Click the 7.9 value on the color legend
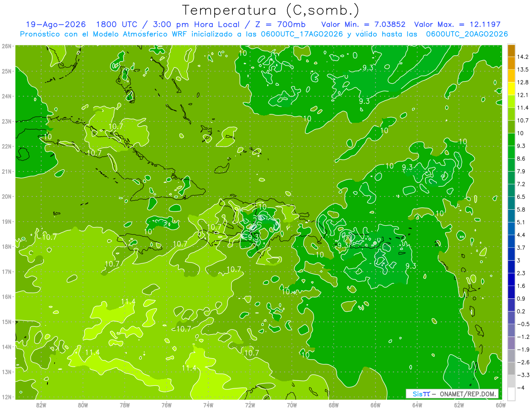532x411 pixels. tap(521, 171)
